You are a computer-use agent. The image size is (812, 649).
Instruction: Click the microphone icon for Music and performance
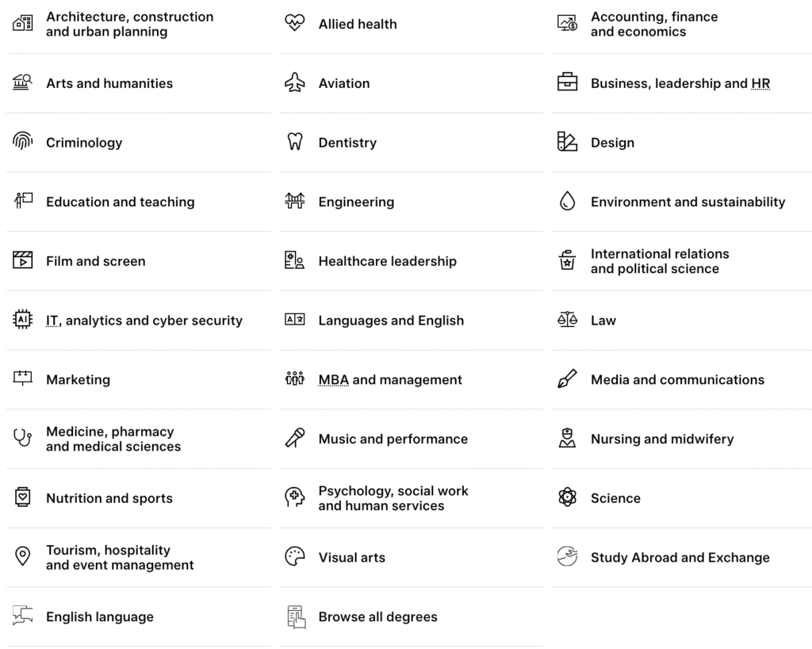(294, 439)
